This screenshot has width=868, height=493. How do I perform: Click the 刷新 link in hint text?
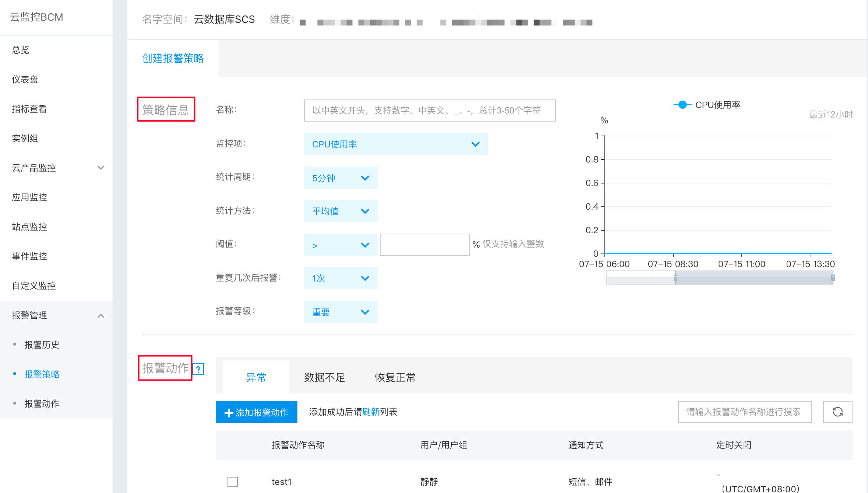[x=371, y=412]
